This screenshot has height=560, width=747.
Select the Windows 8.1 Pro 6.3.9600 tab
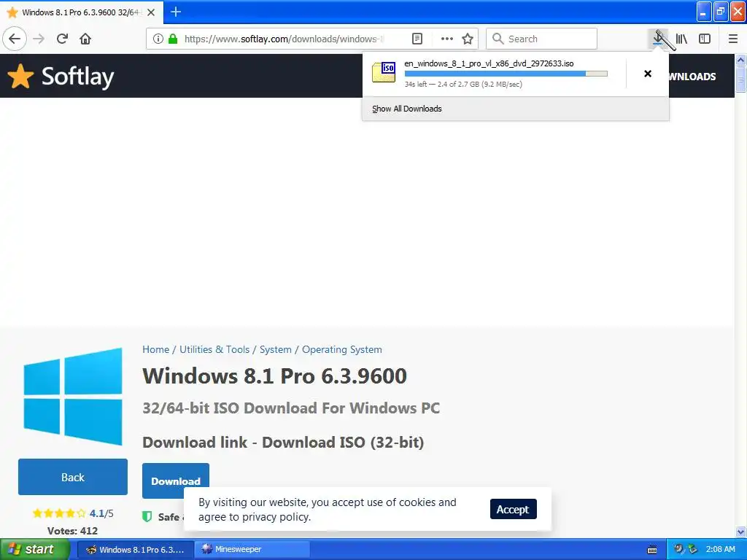tap(82, 12)
